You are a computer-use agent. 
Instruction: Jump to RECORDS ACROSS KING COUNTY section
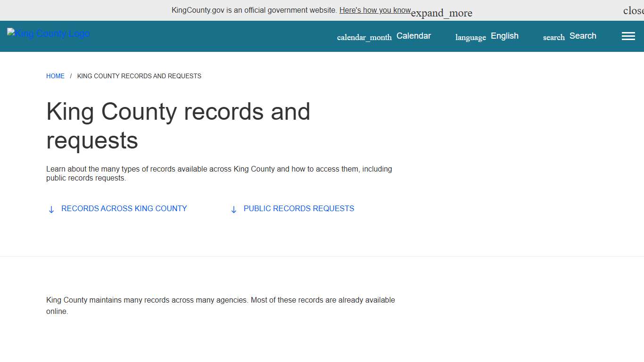(x=124, y=208)
